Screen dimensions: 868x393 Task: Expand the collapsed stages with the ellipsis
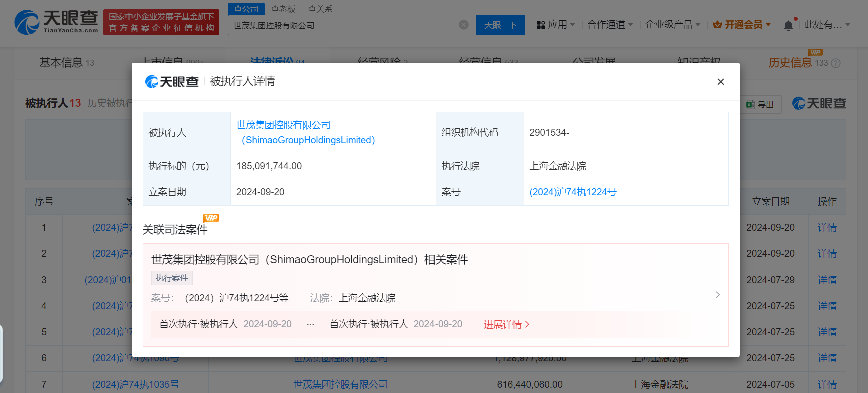(x=311, y=324)
